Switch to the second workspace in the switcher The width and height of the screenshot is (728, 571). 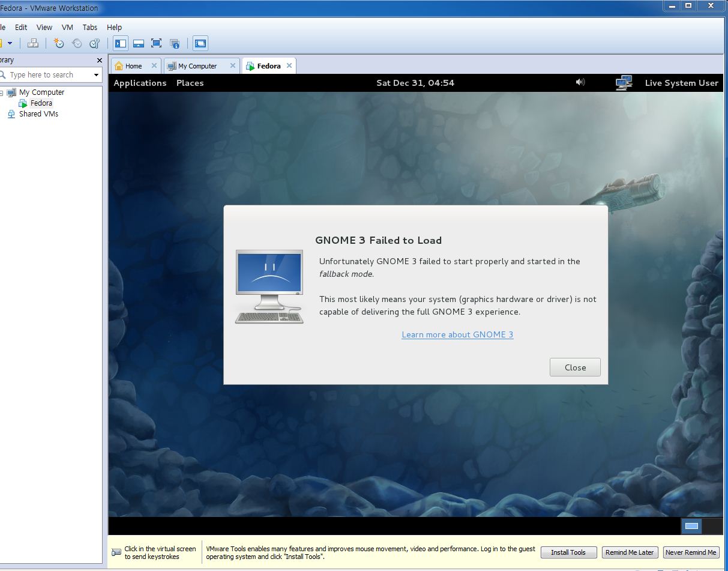point(712,526)
